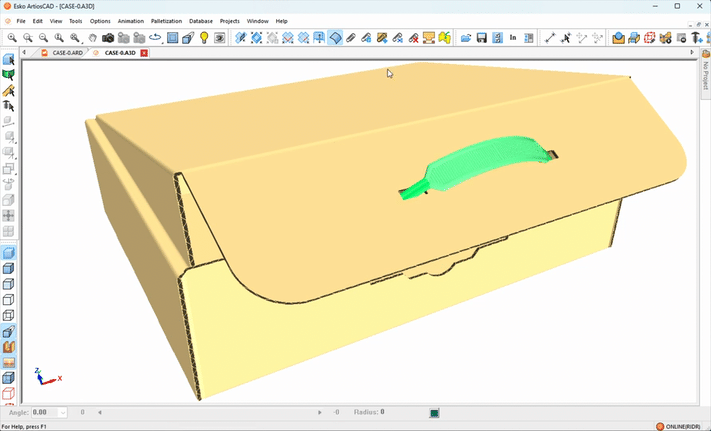Open dropdown arrow beside rotate view icon

coord(163,42)
